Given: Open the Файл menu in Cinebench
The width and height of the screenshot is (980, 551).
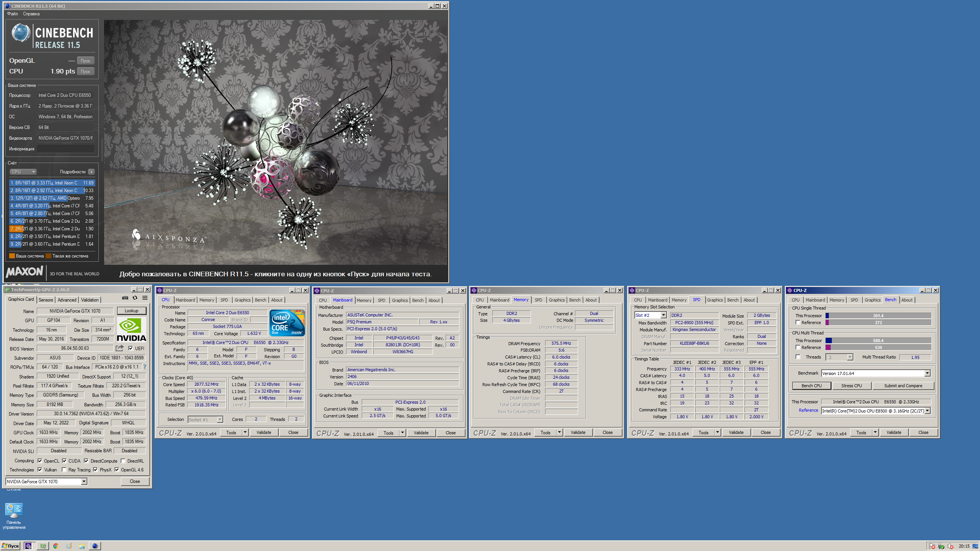Looking at the screenshot, I should point(12,14).
